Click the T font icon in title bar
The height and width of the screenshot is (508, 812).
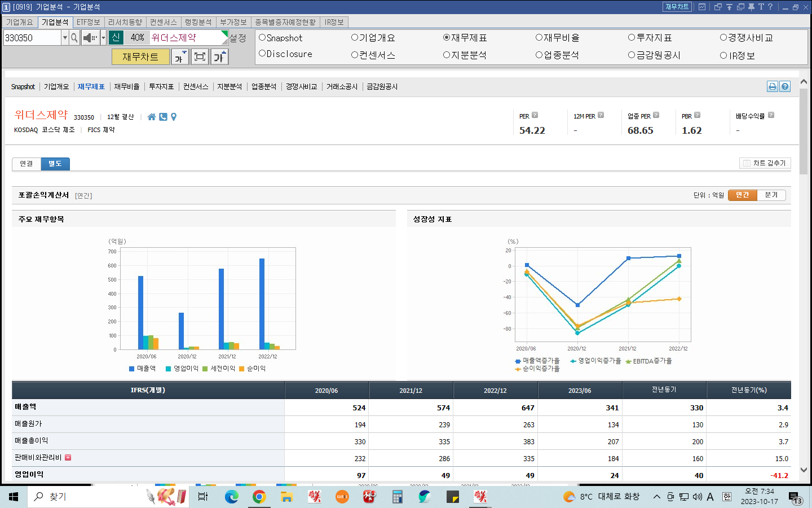pyautogui.click(x=761, y=7)
